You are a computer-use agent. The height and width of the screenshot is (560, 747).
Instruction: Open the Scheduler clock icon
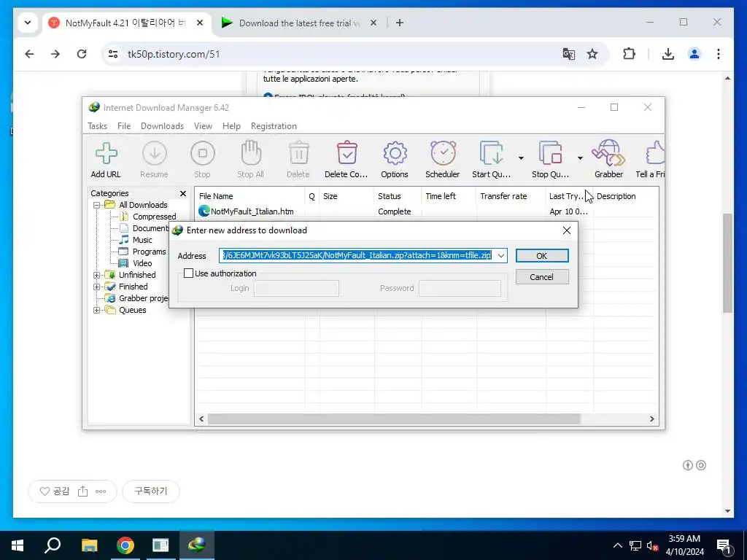443,160
